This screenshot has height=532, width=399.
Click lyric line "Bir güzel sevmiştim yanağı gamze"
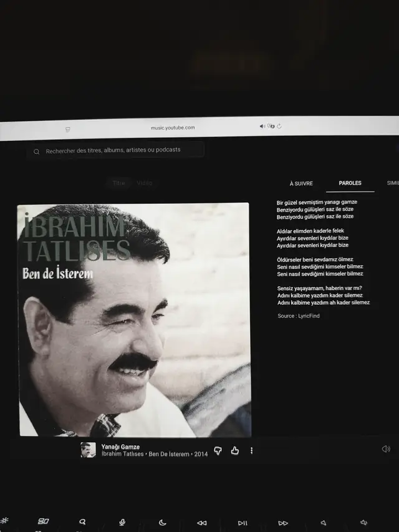pyautogui.click(x=317, y=202)
